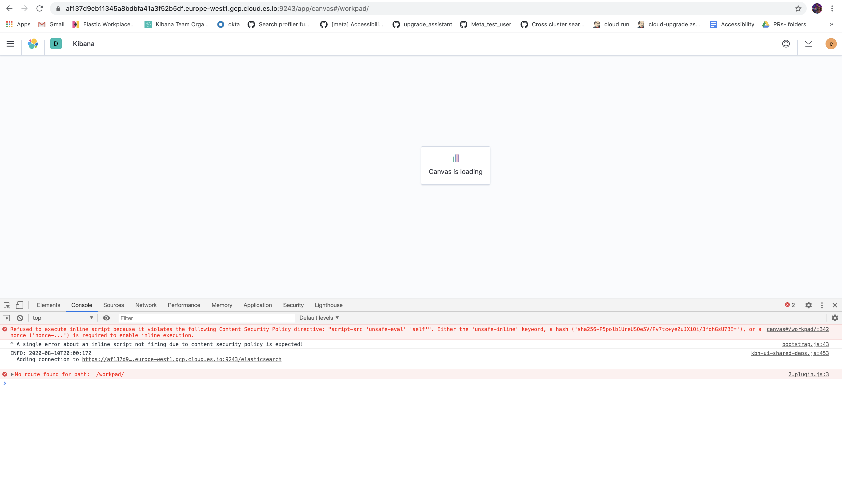Open the Kibana newsfeed envelope icon
Image resolution: width=842 pixels, height=504 pixels.
pyautogui.click(x=809, y=44)
